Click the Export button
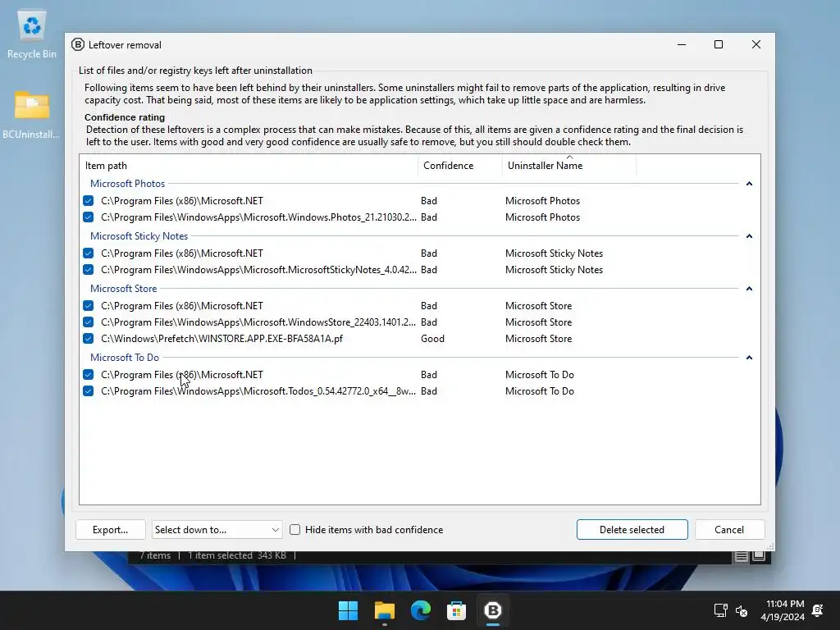The image size is (840, 630). point(111,530)
